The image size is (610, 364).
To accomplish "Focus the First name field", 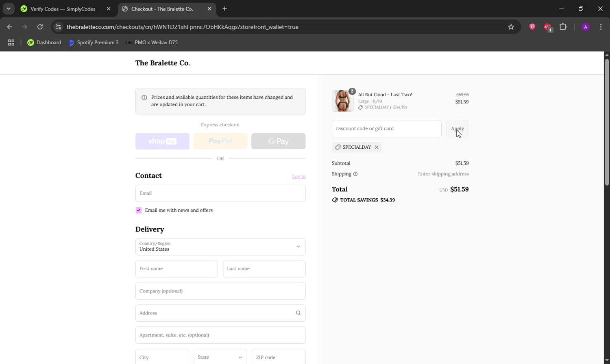I will (176, 269).
